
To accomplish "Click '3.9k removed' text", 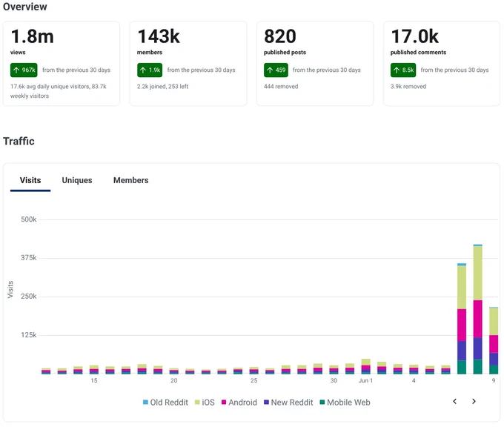I will tap(408, 87).
